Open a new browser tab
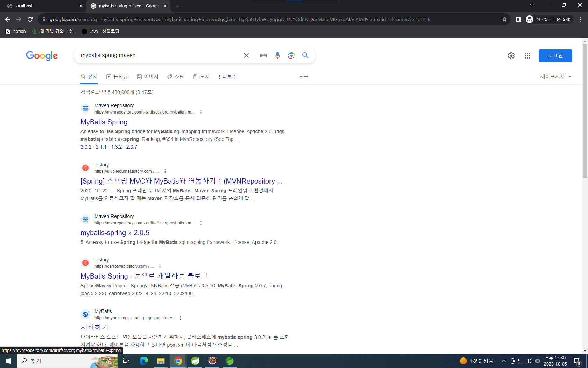 pos(178,6)
